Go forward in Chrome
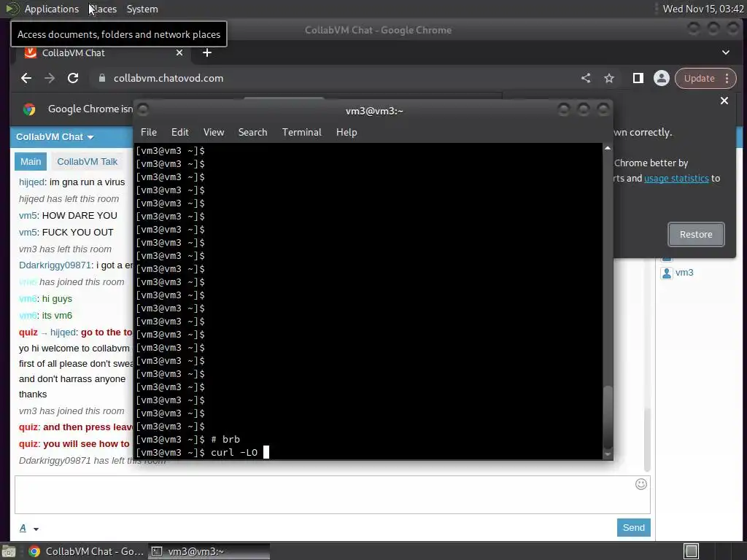 [50, 78]
